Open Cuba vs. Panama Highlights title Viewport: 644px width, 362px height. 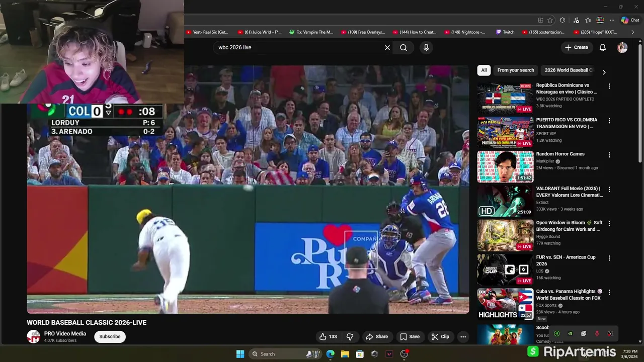[x=569, y=295]
